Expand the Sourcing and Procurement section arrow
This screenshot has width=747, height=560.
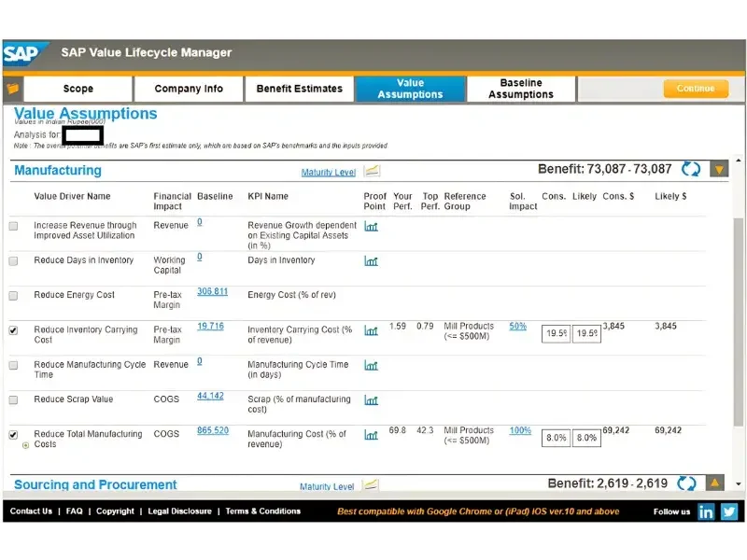click(x=714, y=483)
